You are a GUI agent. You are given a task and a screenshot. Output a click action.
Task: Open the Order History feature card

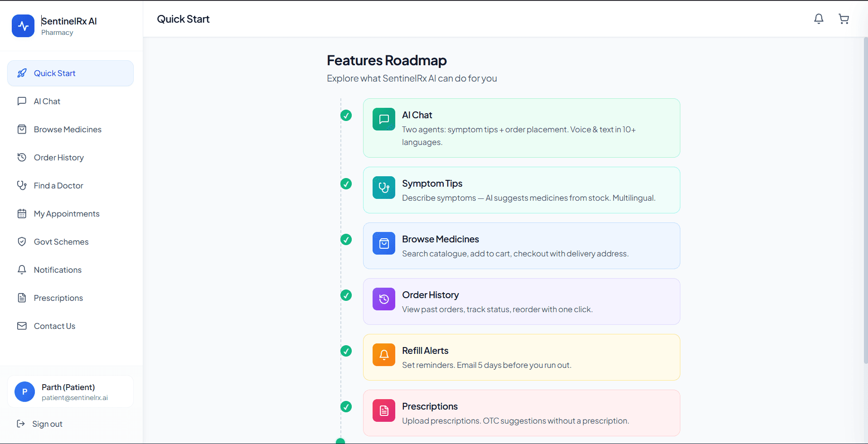[521, 302]
